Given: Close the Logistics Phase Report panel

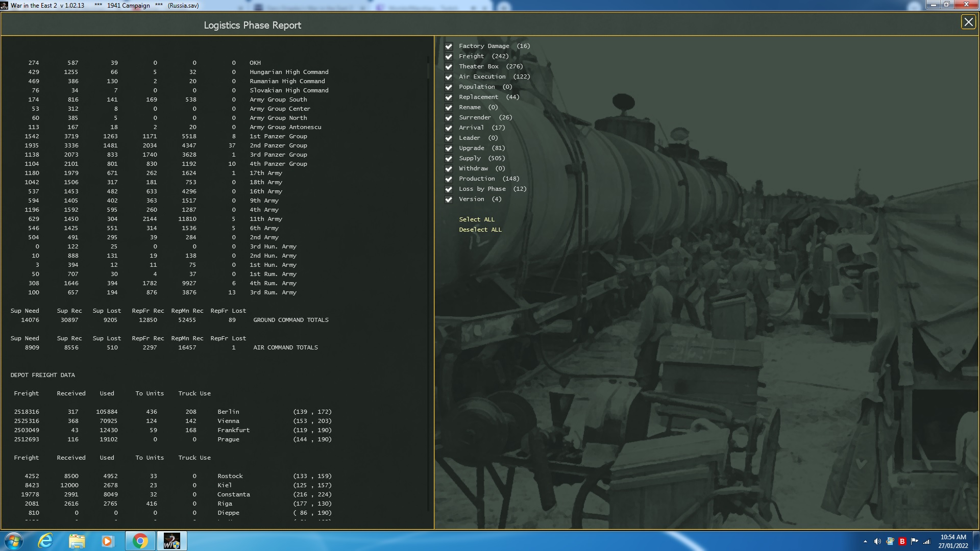Looking at the screenshot, I should tap(968, 22).
